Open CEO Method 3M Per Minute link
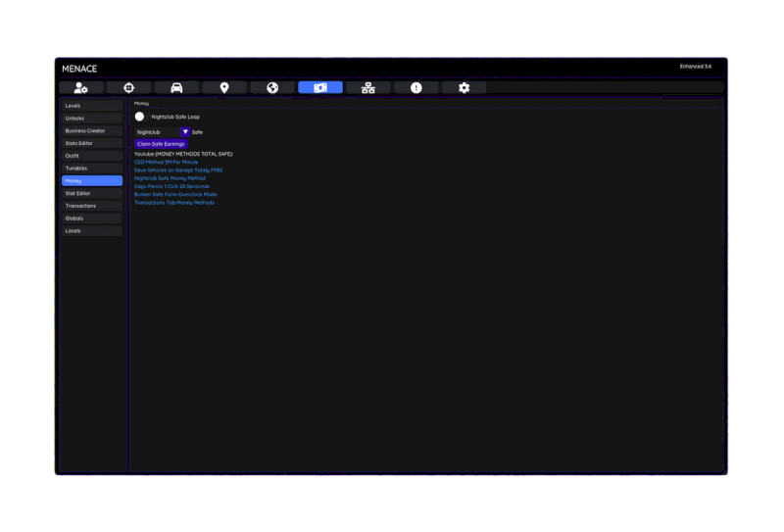784x532 pixels. pos(166,162)
